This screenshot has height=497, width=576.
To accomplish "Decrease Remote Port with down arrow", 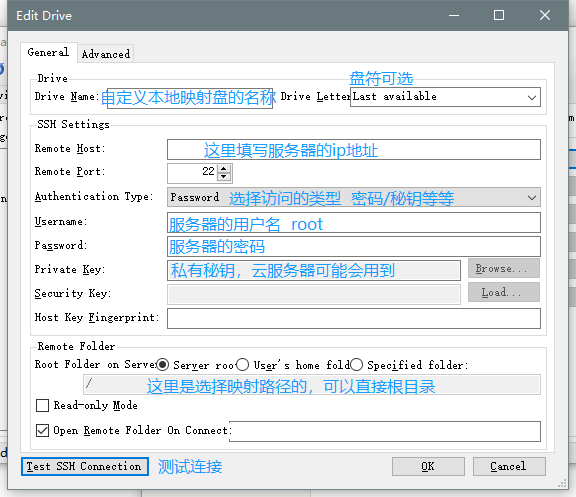I will (224, 177).
